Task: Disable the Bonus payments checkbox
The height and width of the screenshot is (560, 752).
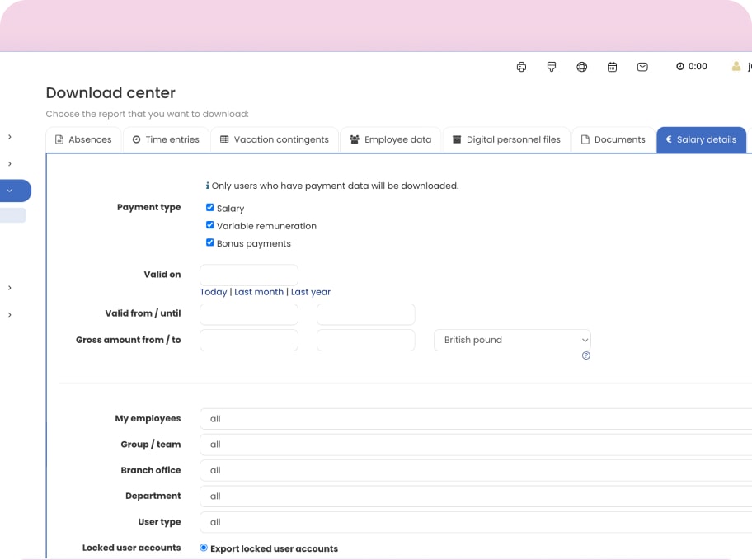Action: 210,243
